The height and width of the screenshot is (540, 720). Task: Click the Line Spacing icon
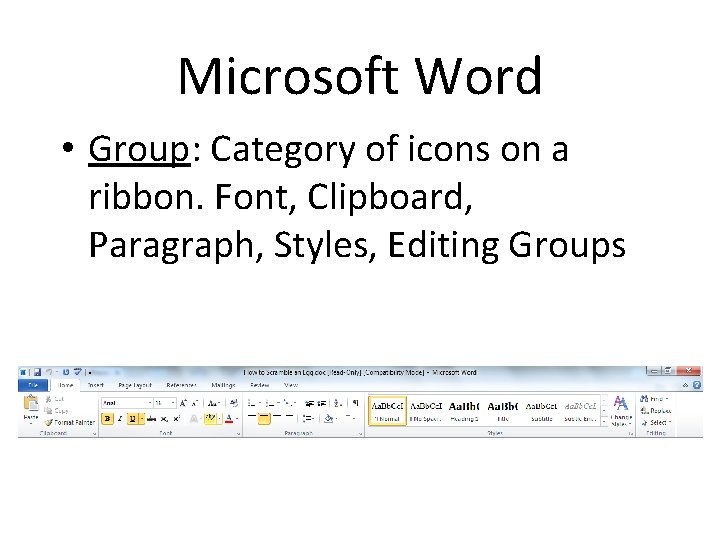point(307,418)
